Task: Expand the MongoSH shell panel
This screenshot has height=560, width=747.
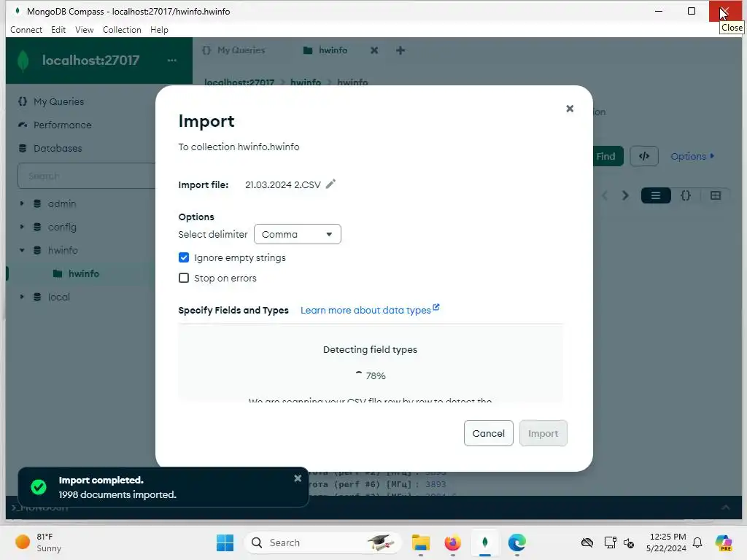Action: point(726,507)
